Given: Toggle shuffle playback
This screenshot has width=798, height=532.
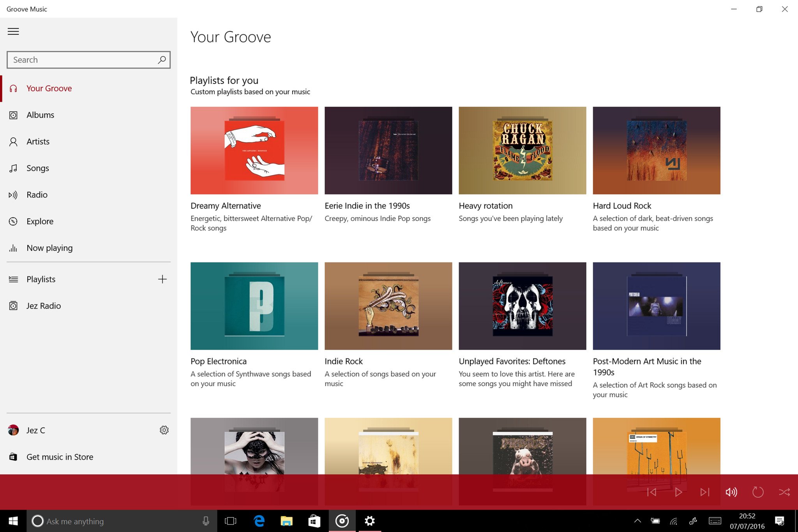Looking at the screenshot, I should [x=784, y=492].
